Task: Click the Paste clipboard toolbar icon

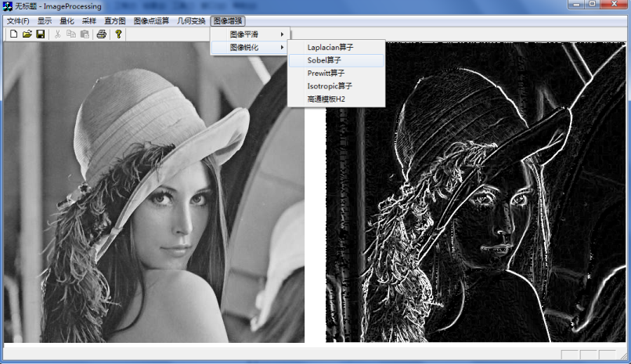Action: coord(85,34)
